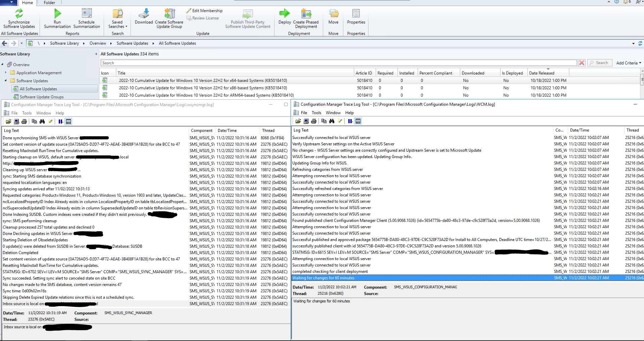Screen dimensions: 644x341
Task: Collapse the Overview tree node
Action: [2, 64]
